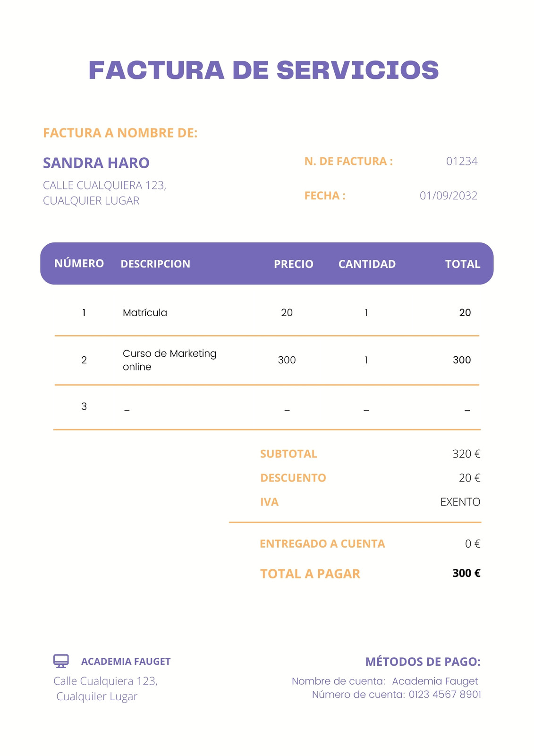Click the MÉTODOS DE PAGO heading
The height and width of the screenshot is (756, 534).
click(x=423, y=661)
